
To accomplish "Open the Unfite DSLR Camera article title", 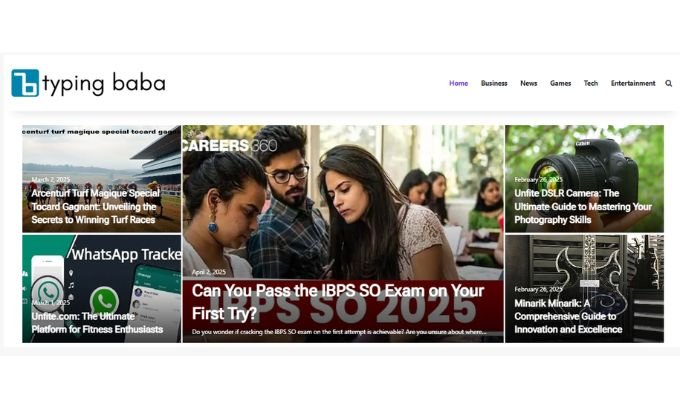I will click(583, 206).
